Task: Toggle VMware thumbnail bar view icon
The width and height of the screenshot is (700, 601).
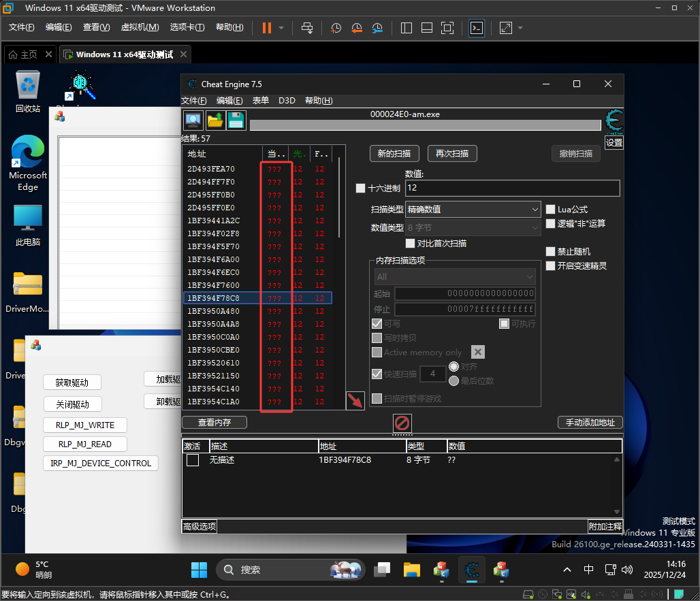Action: point(427,28)
